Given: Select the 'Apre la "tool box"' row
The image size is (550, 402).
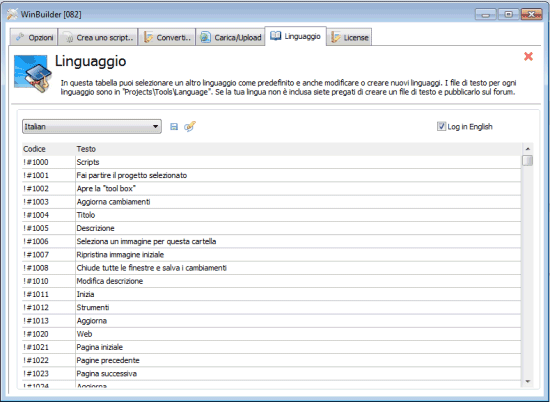Looking at the screenshot, I should coord(271,188).
